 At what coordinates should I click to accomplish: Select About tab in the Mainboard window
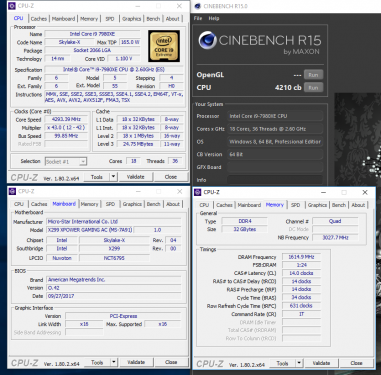tap(173, 204)
